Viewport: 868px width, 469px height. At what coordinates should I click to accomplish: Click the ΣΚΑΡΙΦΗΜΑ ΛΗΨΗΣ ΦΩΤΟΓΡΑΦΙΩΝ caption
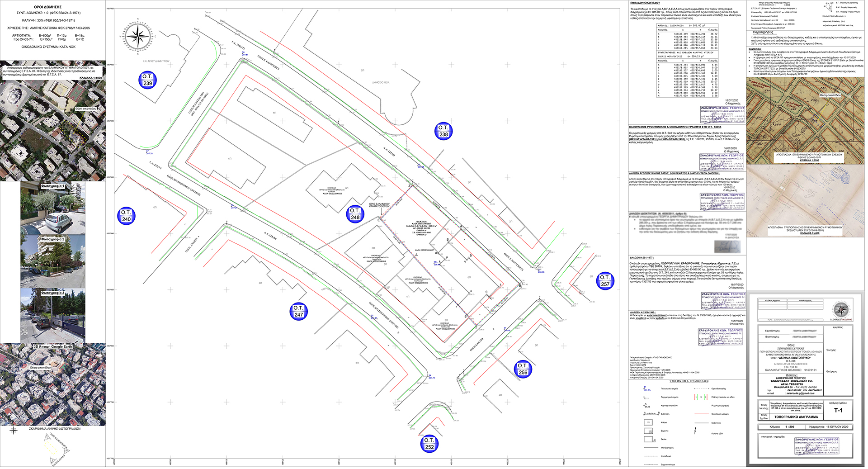55,429
